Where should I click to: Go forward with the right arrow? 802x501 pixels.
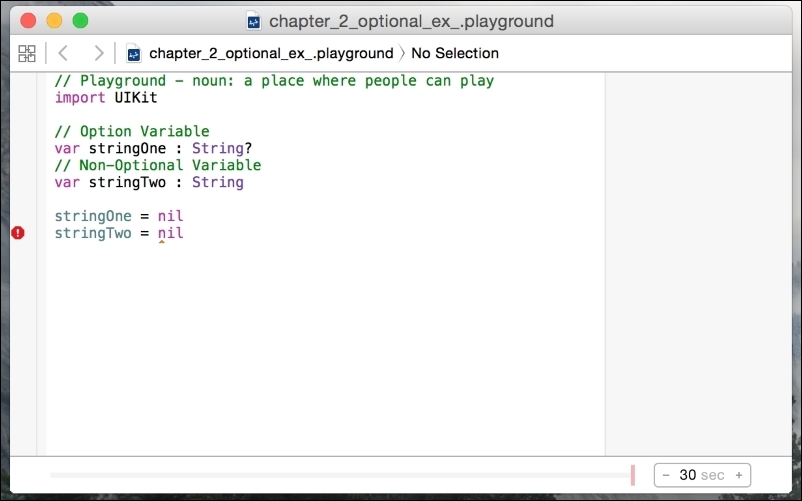97,53
